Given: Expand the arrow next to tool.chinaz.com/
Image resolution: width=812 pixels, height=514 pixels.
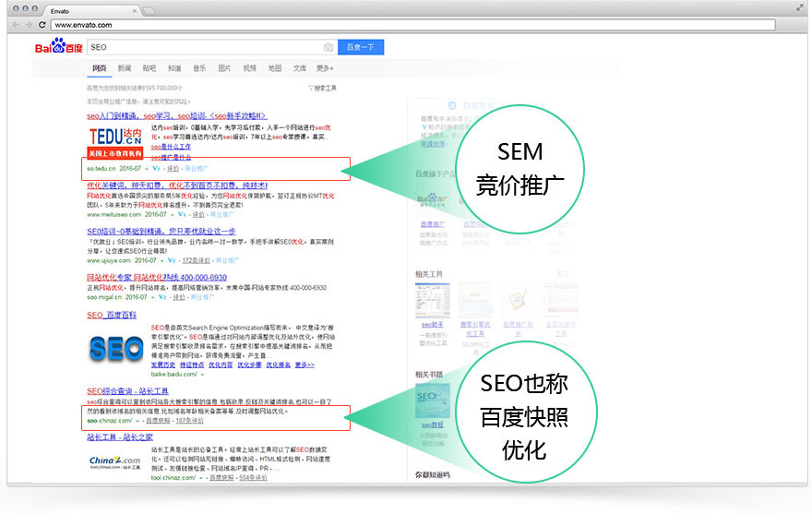Looking at the screenshot, I should point(201,478).
